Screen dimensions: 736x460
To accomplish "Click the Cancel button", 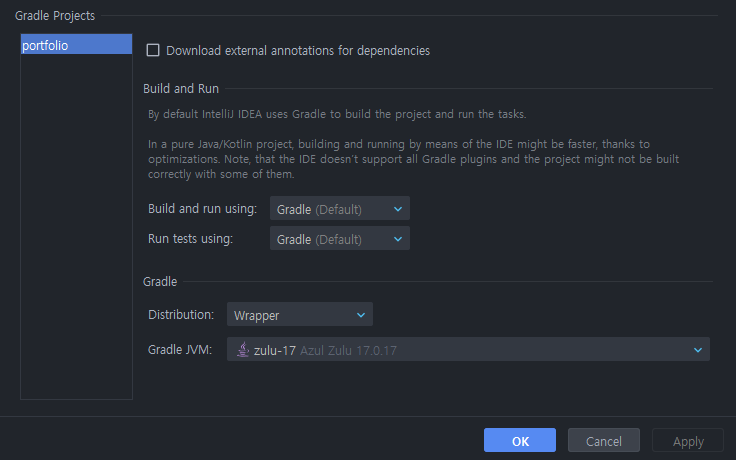I will (603, 441).
